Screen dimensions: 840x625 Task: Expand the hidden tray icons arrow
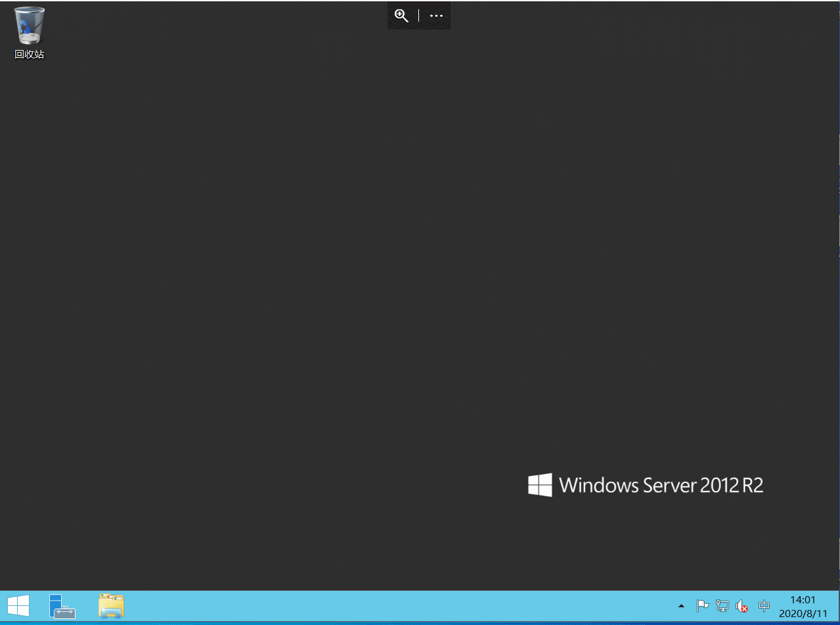[x=681, y=606]
